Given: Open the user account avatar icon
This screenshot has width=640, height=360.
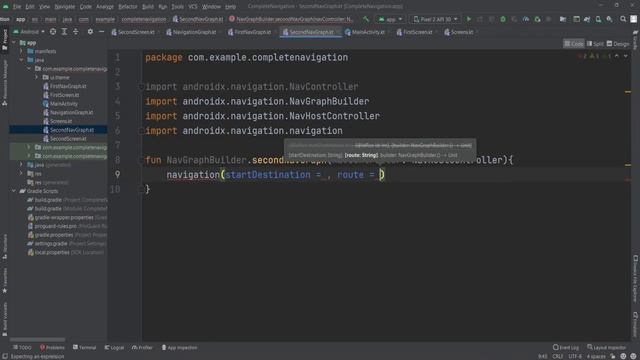Looking at the screenshot, I should [x=633, y=19].
